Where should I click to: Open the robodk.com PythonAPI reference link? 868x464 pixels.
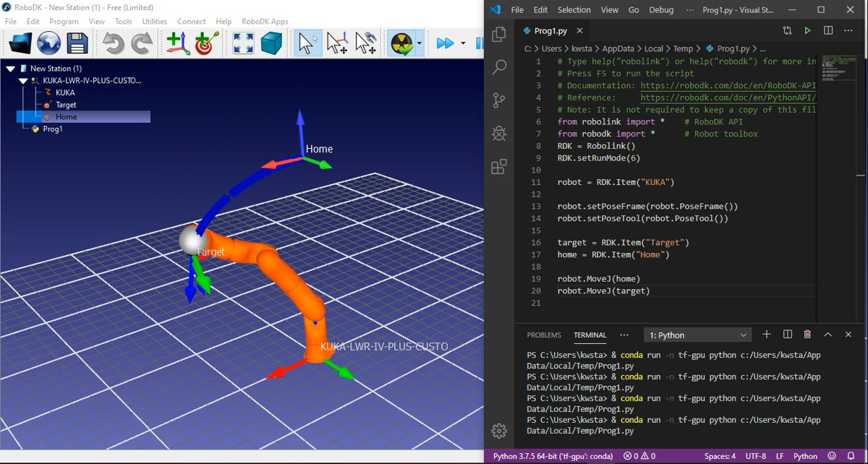pos(728,98)
